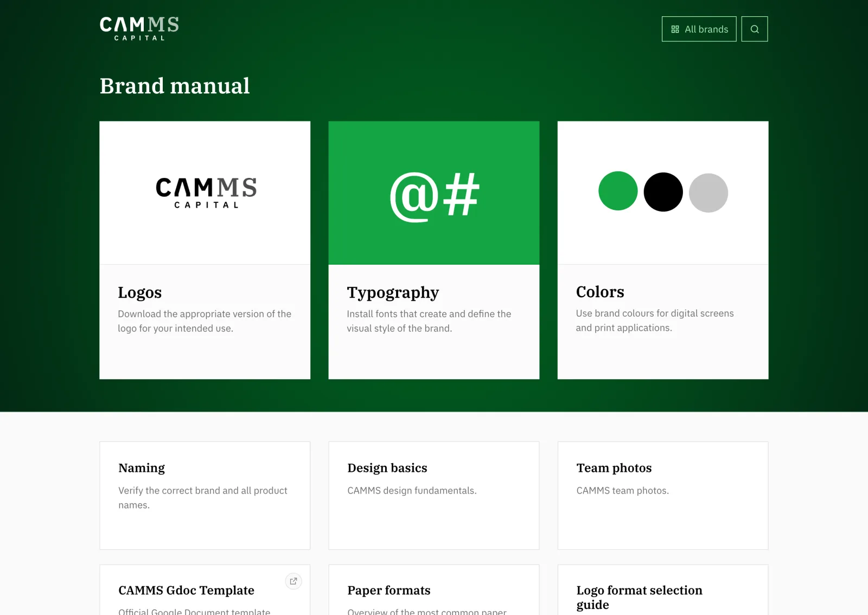Screen dimensions: 868x615
Task: Click the CAMMS Capital header logo
Action: pos(139,28)
